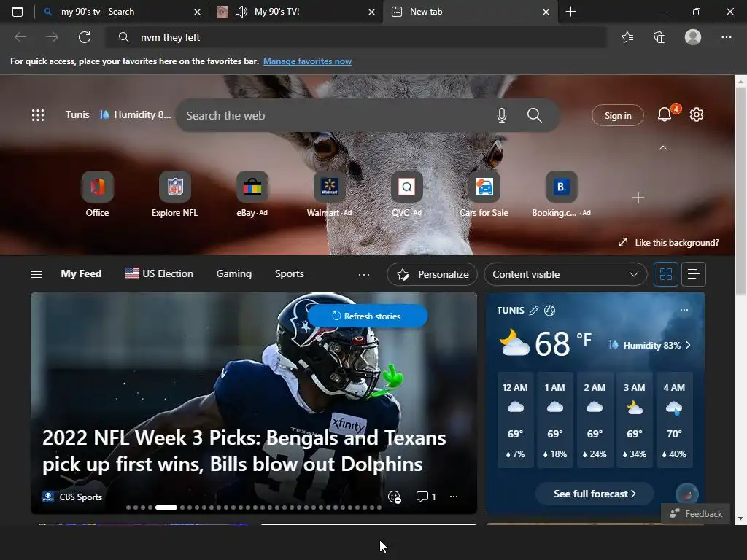Click the page vertical scrollbar thumb
This screenshot has height=560, width=747.
coord(740,190)
